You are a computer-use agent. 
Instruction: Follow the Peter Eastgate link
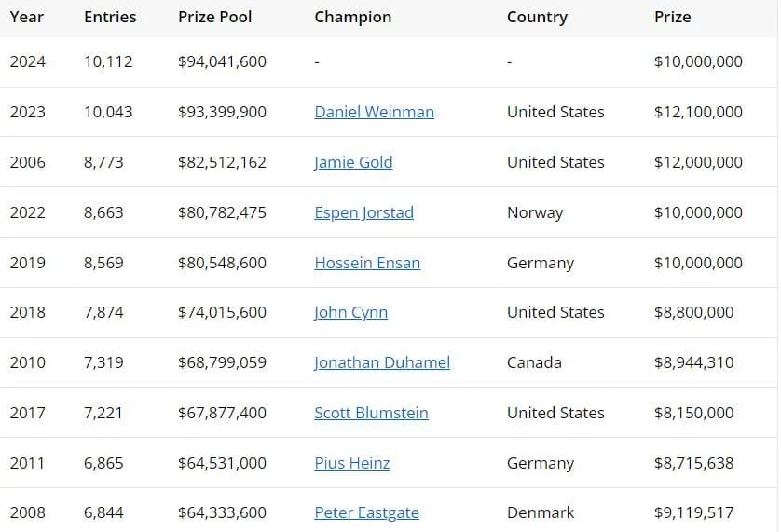click(x=366, y=512)
